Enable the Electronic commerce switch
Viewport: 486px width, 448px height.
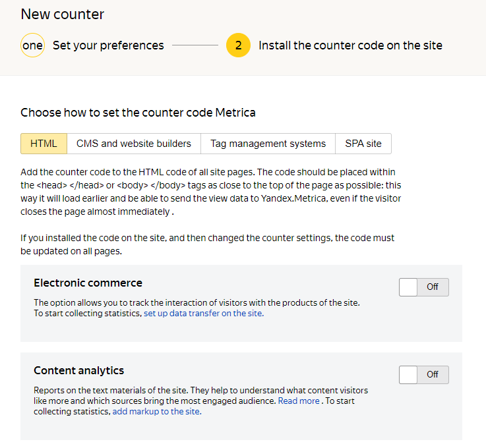tap(423, 287)
